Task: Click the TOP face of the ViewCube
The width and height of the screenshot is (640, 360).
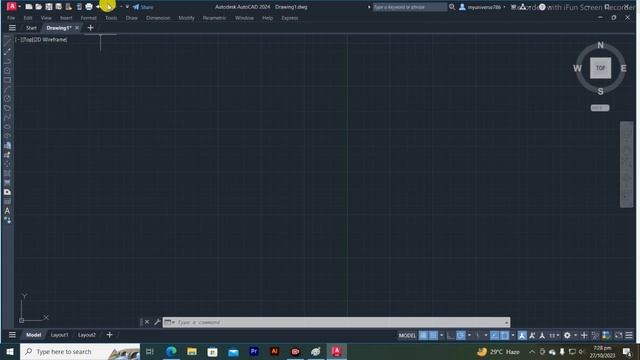Action: (x=600, y=68)
